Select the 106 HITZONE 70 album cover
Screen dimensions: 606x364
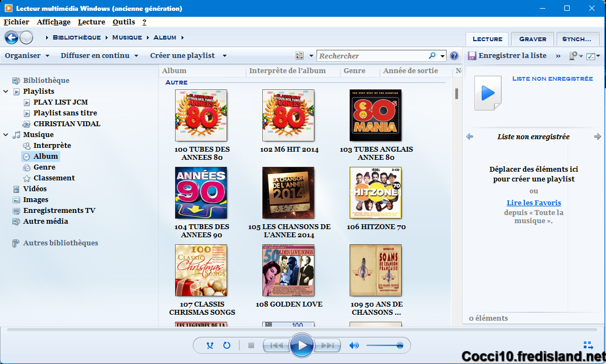tap(376, 193)
